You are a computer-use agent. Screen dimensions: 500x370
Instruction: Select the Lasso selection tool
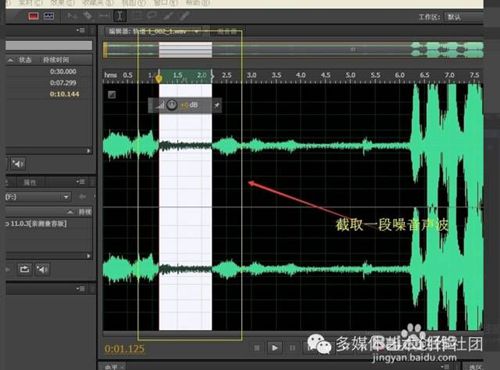152,15
